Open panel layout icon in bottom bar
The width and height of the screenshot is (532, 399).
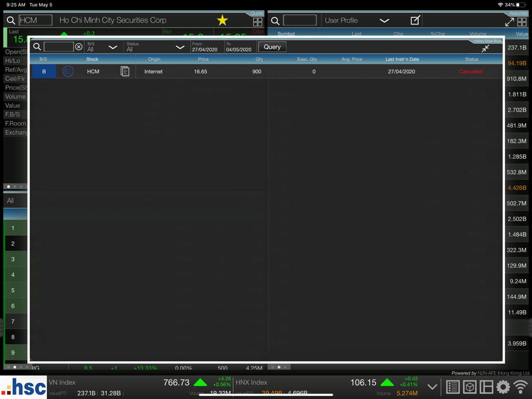click(x=486, y=387)
